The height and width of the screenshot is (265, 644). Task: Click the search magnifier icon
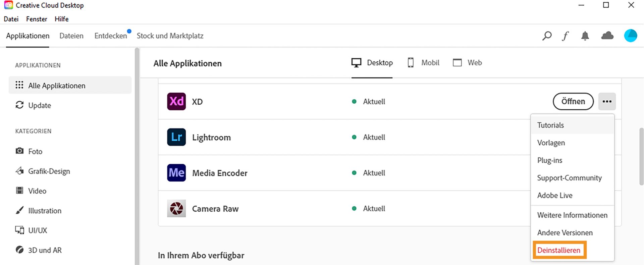[x=547, y=36]
